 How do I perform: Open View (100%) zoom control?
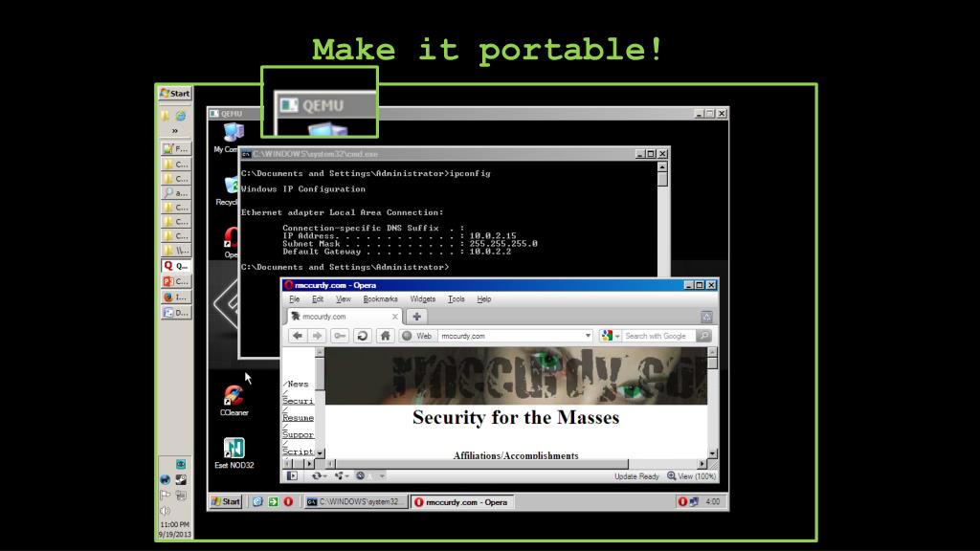pyautogui.click(x=691, y=476)
